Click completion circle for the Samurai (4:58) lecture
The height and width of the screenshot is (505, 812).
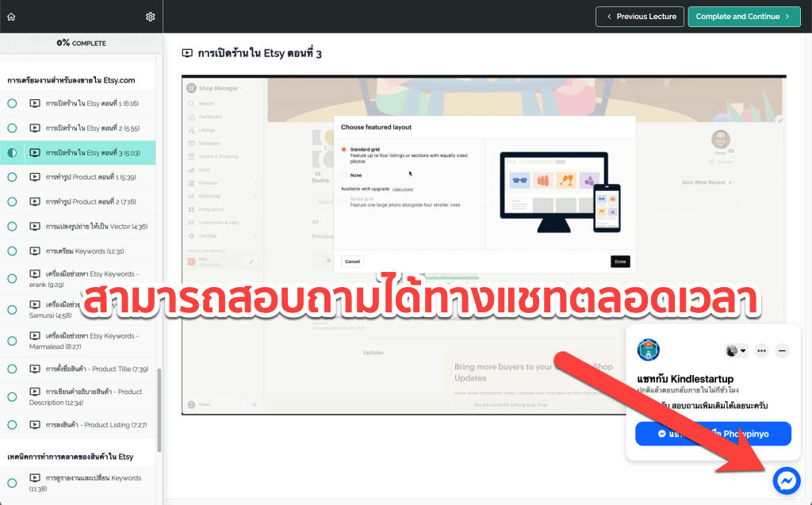(x=12, y=310)
